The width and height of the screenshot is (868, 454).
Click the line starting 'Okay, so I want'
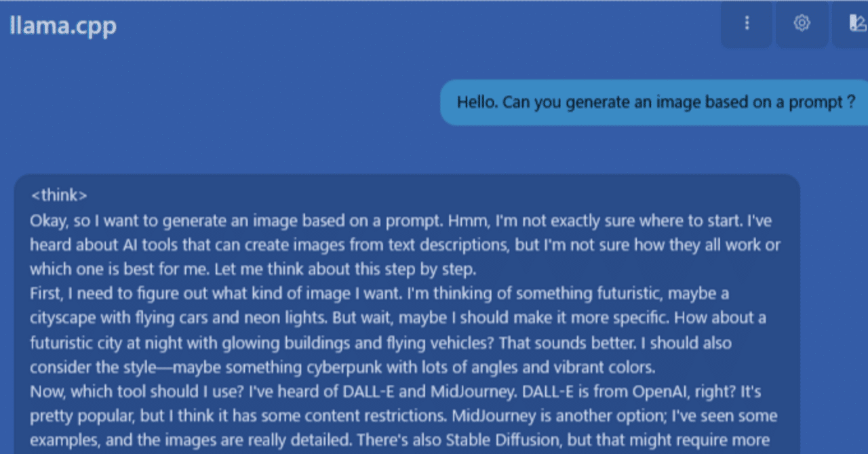(271, 221)
